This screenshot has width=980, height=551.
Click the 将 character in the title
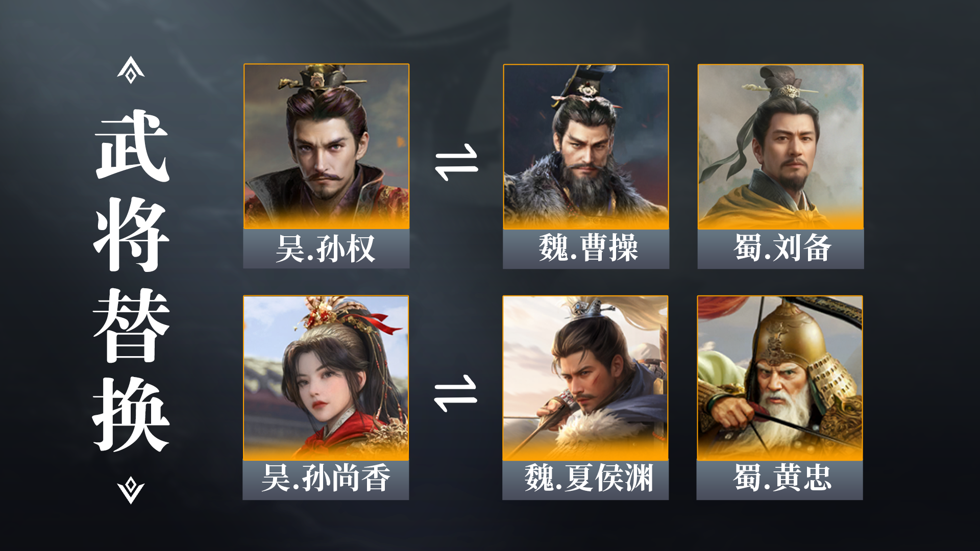pos(132,234)
